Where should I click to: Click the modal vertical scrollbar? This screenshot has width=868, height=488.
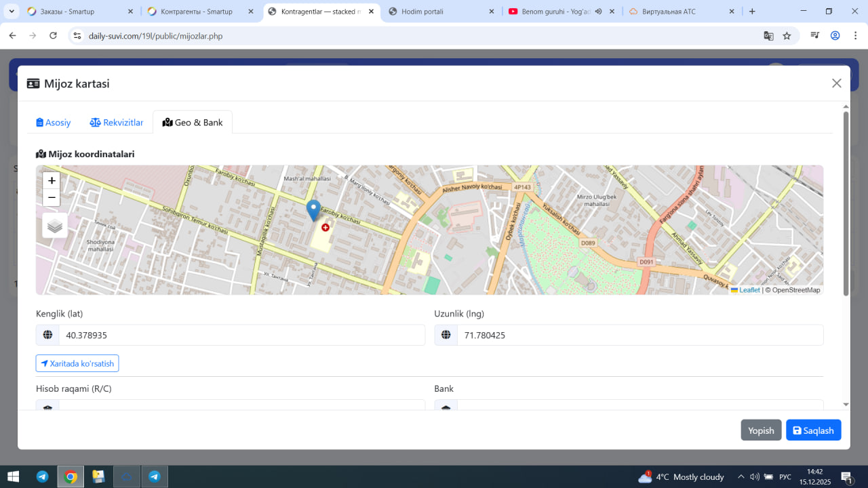click(846, 203)
